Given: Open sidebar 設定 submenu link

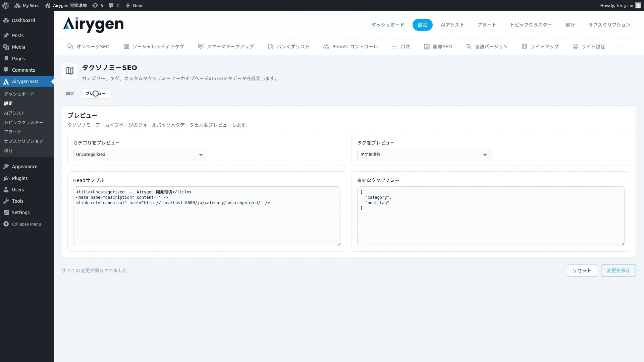Looking at the screenshot, I should point(8,104).
